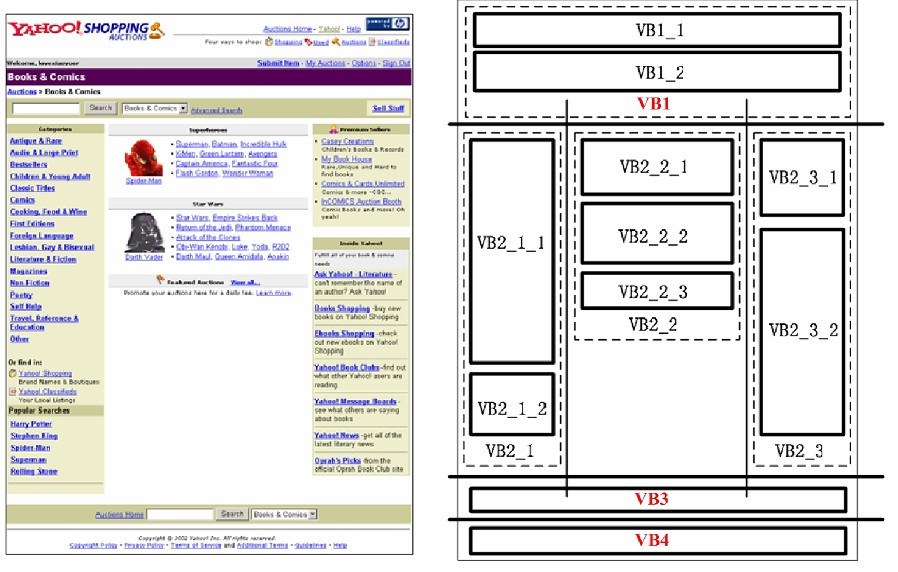Click the VB2_2_1 block in the diagram
The image size is (898, 572).
tap(657, 167)
